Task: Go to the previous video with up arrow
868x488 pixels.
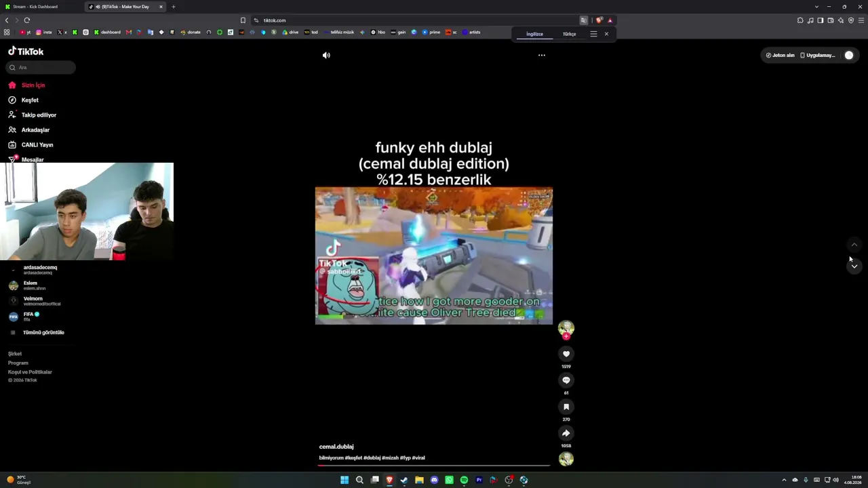Action: tap(854, 245)
